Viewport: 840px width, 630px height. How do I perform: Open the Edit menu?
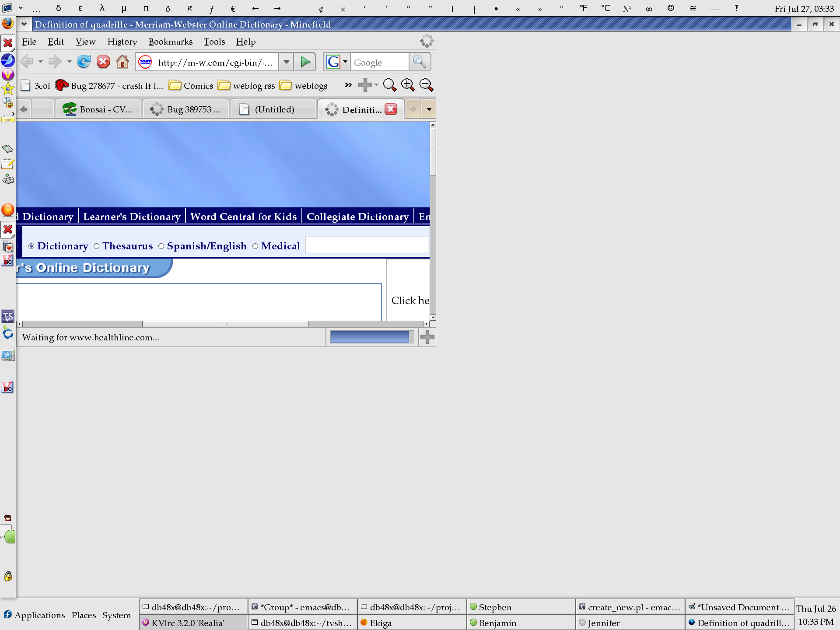coord(56,42)
